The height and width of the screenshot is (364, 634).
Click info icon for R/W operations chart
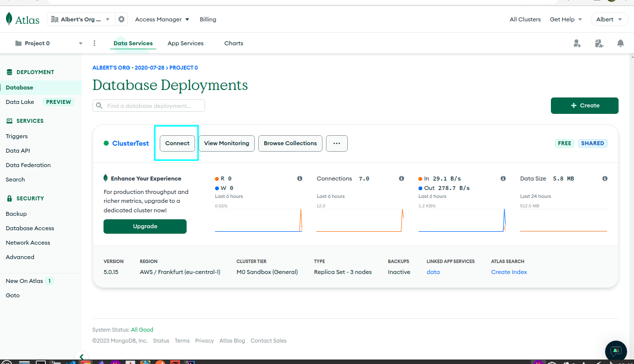click(x=300, y=179)
